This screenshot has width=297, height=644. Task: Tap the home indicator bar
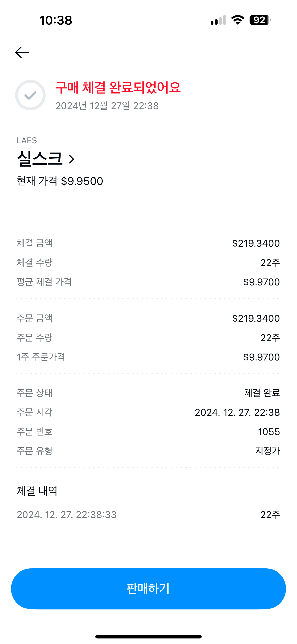(148, 636)
